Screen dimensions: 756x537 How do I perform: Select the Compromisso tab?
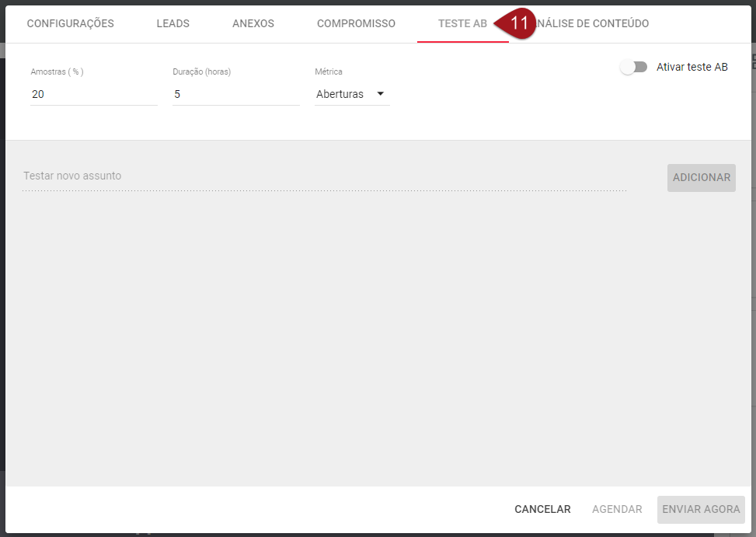[356, 23]
